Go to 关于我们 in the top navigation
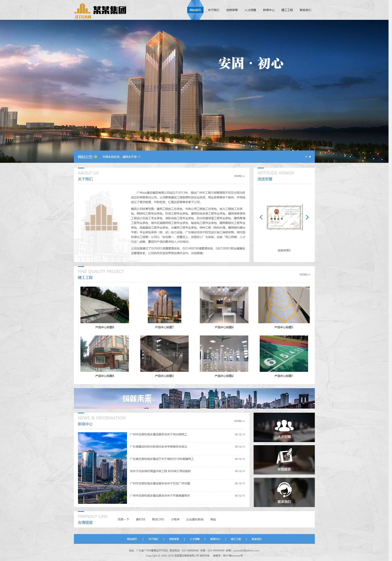Image resolution: width=392 pixels, height=561 pixels. point(214,10)
